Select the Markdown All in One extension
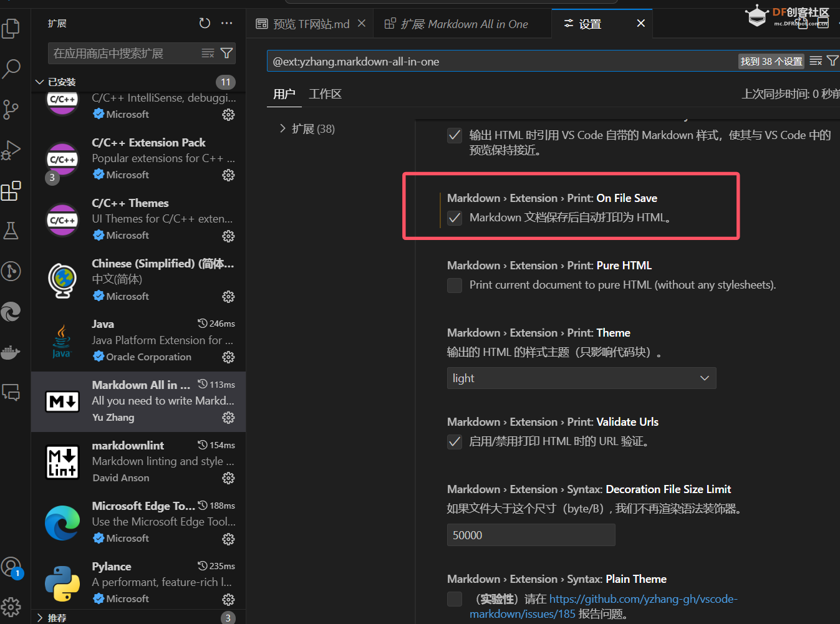Viewport: 840px width, 624px height. [x=138, y=401]
